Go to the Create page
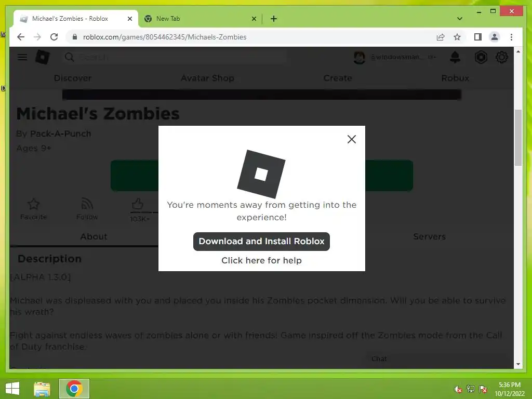This screenshot has width=532, height=399. point(338,78)
